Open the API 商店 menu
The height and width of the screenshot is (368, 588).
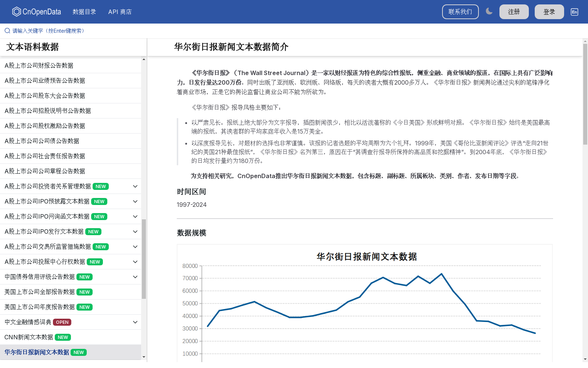click(120, 12)
